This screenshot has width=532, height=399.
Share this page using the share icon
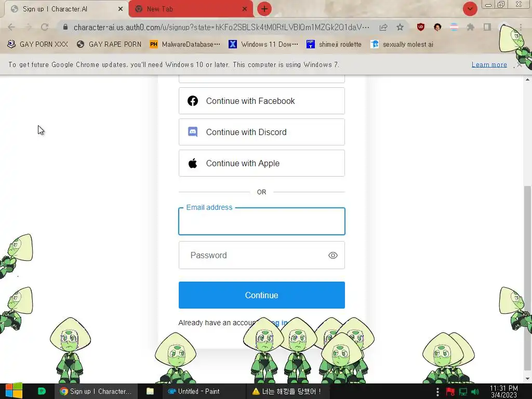(383, 27)
